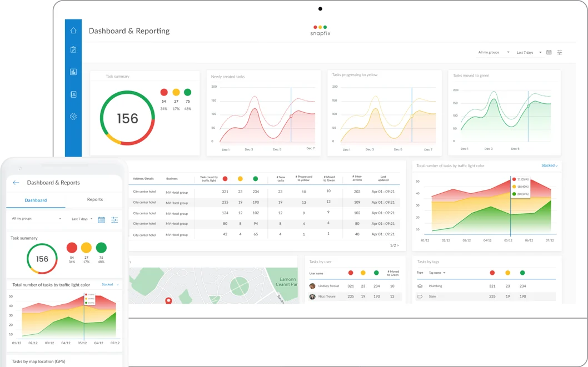588x367 pixels.
Task: Select the mobile Dashboard tab
Action: pyautogui.click(x=36, y=200)
